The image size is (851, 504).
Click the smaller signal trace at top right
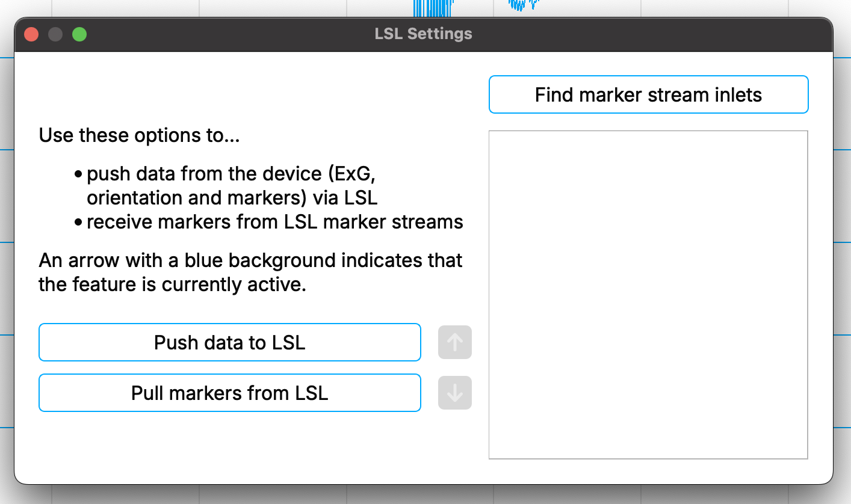pyautogui.click(x=522, y=5)
